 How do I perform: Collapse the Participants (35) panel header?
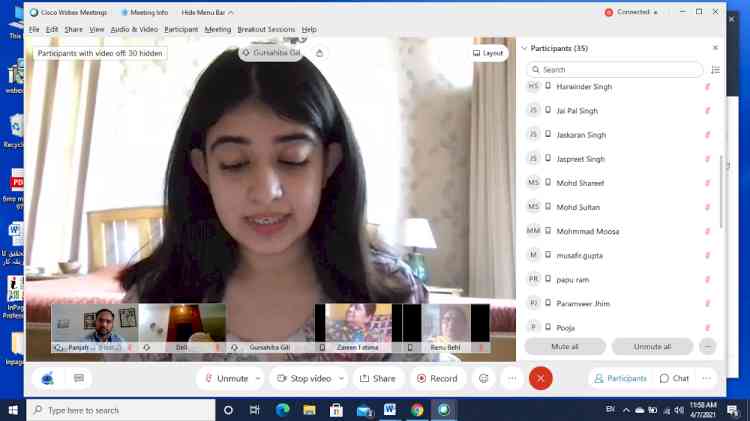[x=524, y=47]
